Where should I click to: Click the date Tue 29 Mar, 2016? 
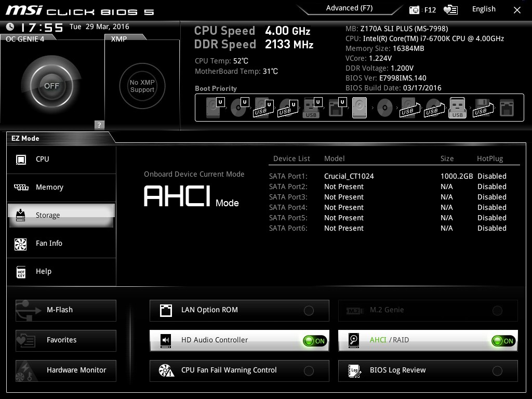click(99, 26)
